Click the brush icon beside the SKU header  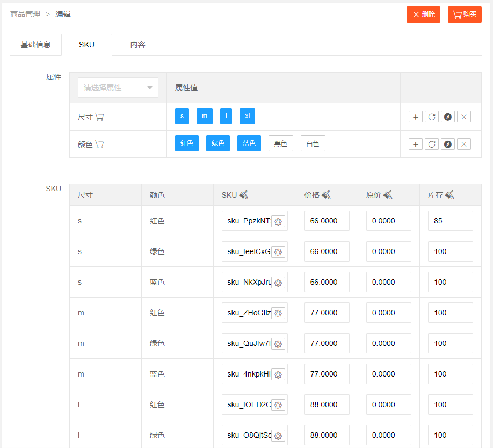click(x=243, y=195)
